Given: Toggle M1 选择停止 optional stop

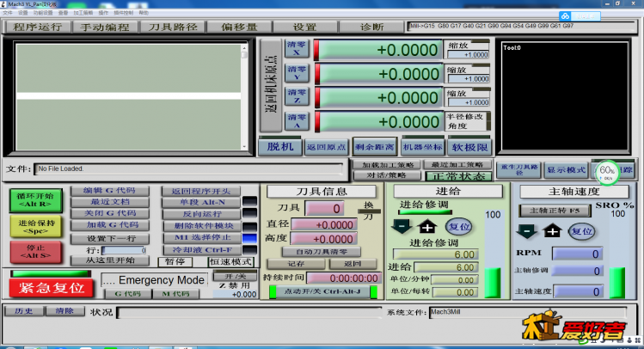Looking at the screenshot, I should 201,238.
